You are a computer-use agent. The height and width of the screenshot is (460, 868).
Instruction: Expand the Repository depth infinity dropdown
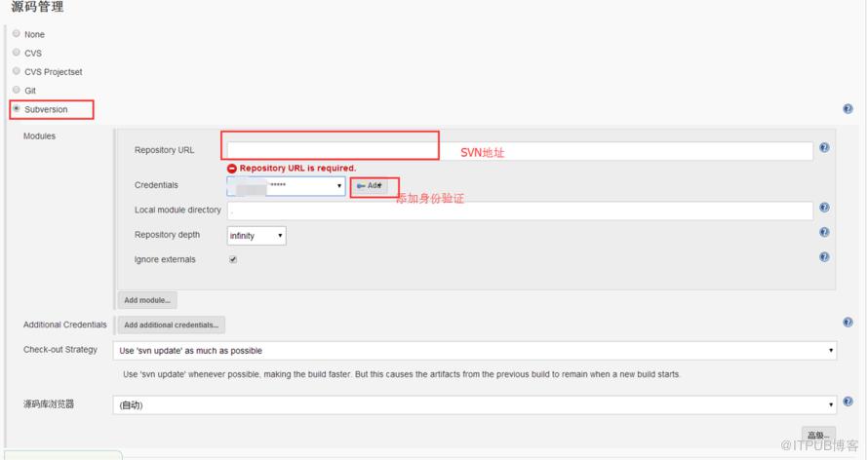point(256,236)
